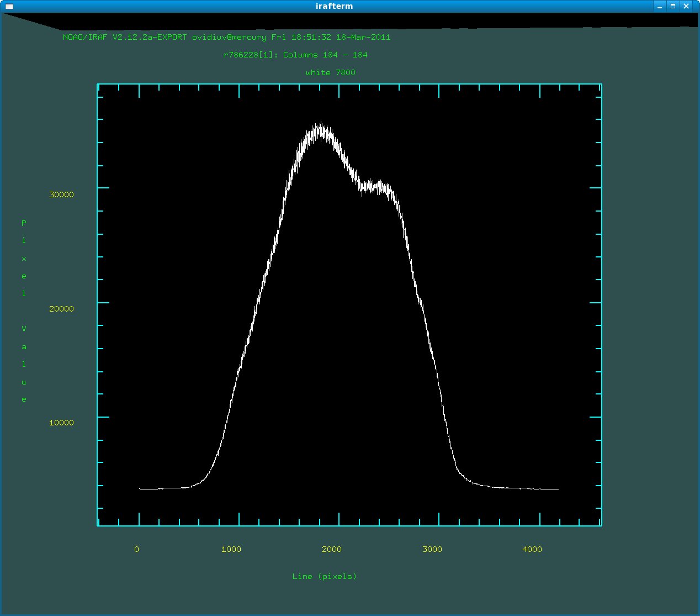The width and height of the screenshot is (700, 616).
Task: Click the 4000 tick label on x-axis
Action: [x=532, y=549]
